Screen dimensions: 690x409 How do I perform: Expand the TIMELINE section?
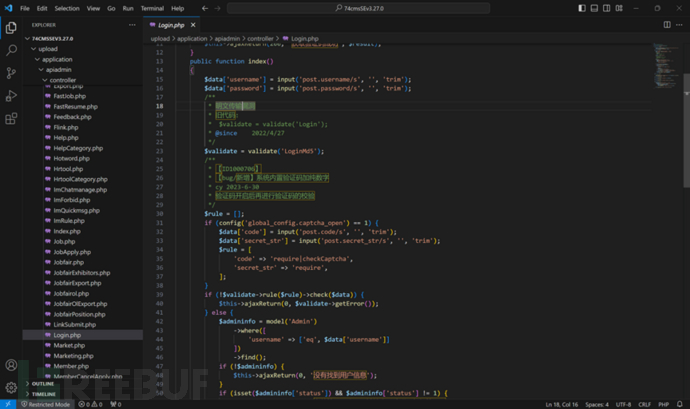[43, 394]
